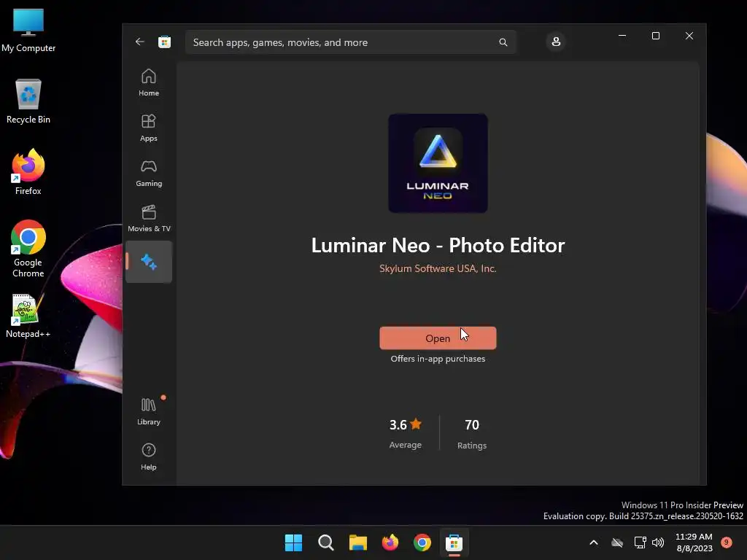
Task: Click the Luminar Neo - Photo Editor title
Action: tap(438, 245)
